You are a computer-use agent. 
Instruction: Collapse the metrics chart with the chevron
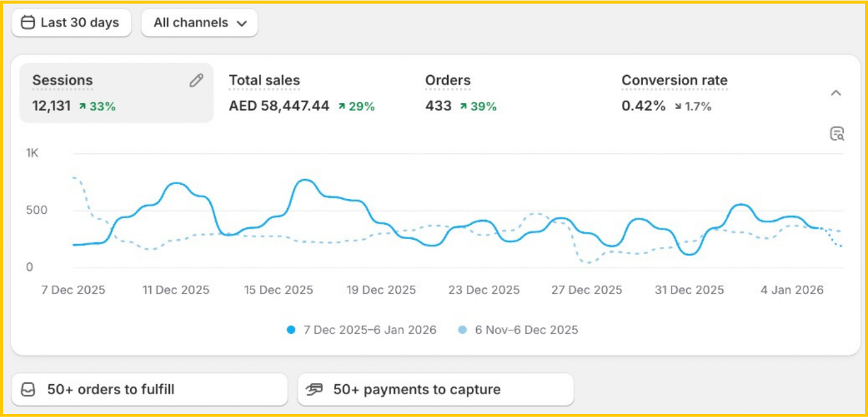pyautogui.click(x=836, y=93)
